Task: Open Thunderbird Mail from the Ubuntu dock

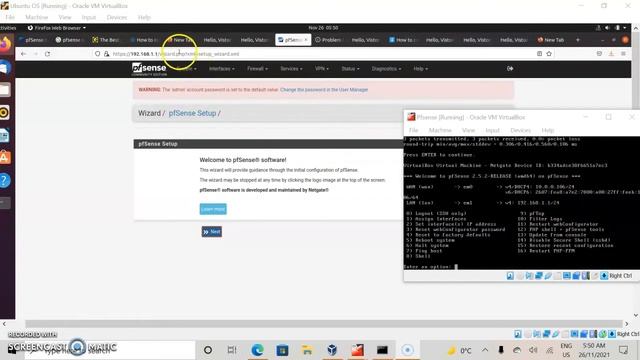Action: (4, 67)
